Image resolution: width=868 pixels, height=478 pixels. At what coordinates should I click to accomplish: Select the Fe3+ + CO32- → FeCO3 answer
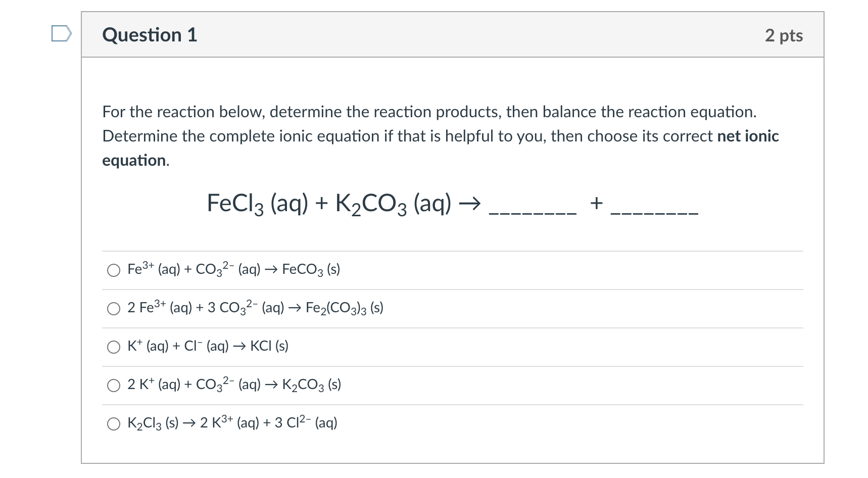(x=232, y=269)
